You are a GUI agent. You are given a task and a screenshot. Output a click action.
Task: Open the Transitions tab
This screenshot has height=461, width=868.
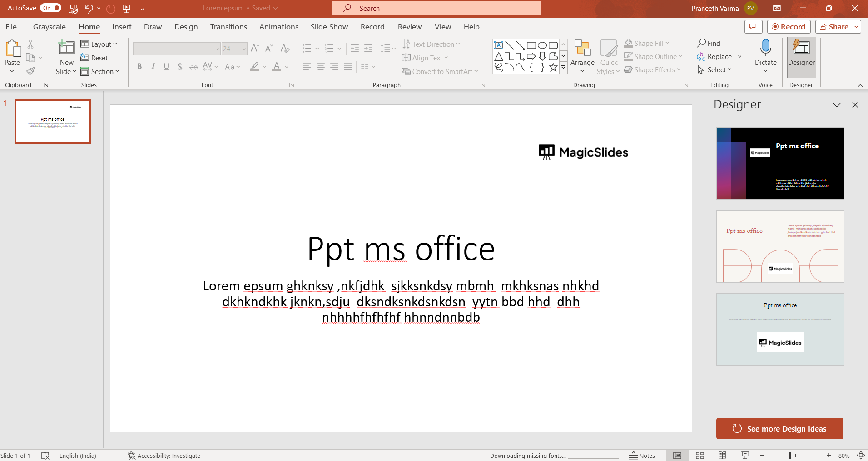228,27
